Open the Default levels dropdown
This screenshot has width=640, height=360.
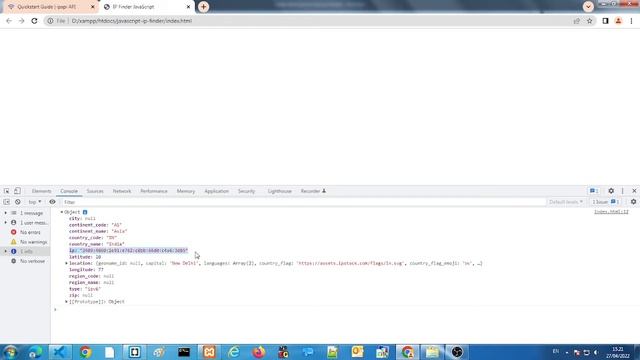pos(566,202)
